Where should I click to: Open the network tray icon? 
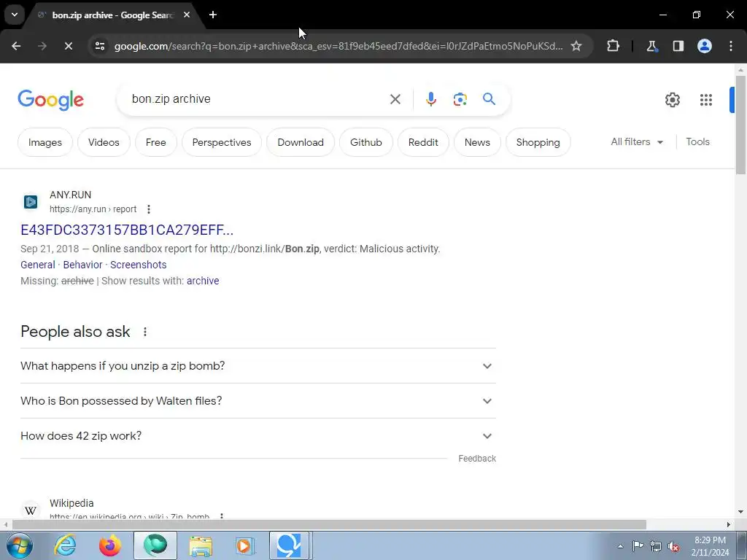point(656,546)
